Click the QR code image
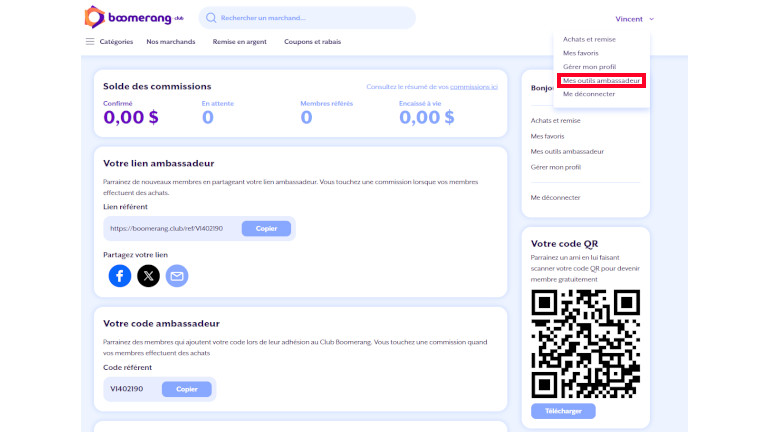Viewport: 768px width, 432px height. pos(585,342)
